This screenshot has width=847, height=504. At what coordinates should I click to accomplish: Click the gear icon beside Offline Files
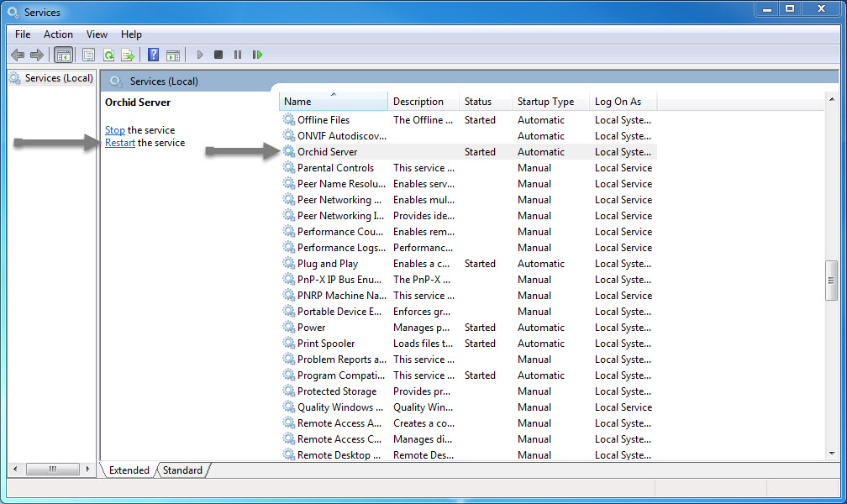point(289,120)
